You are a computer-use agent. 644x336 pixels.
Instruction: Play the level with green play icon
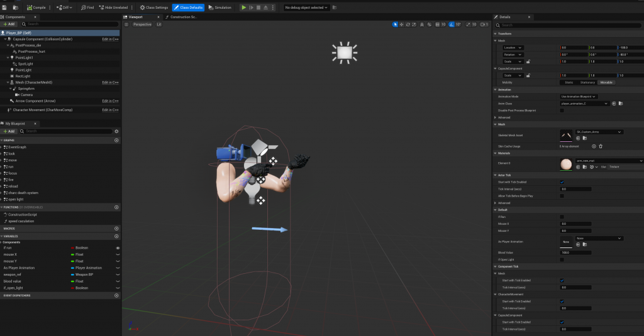pos(243,8)
